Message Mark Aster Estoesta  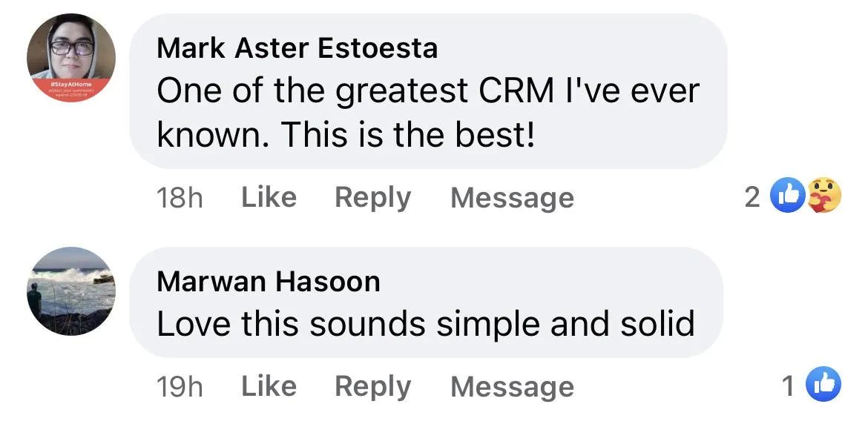(513, 199)
